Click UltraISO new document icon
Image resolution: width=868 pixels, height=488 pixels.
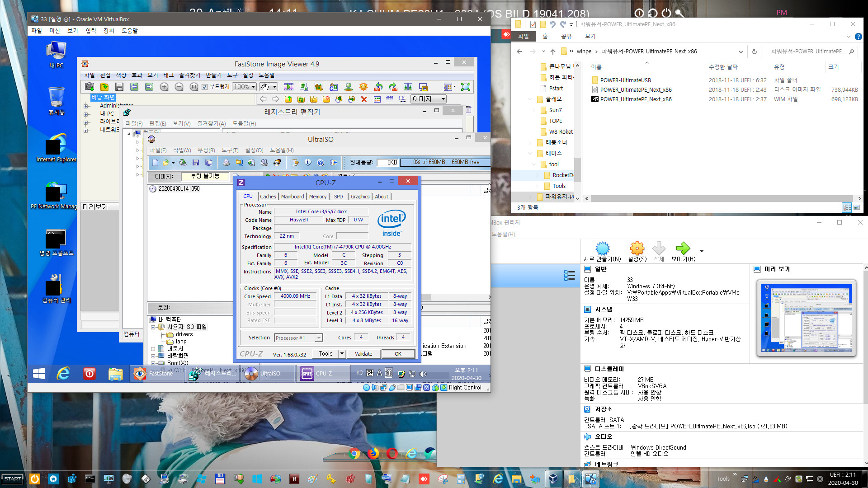pos(155,163)
